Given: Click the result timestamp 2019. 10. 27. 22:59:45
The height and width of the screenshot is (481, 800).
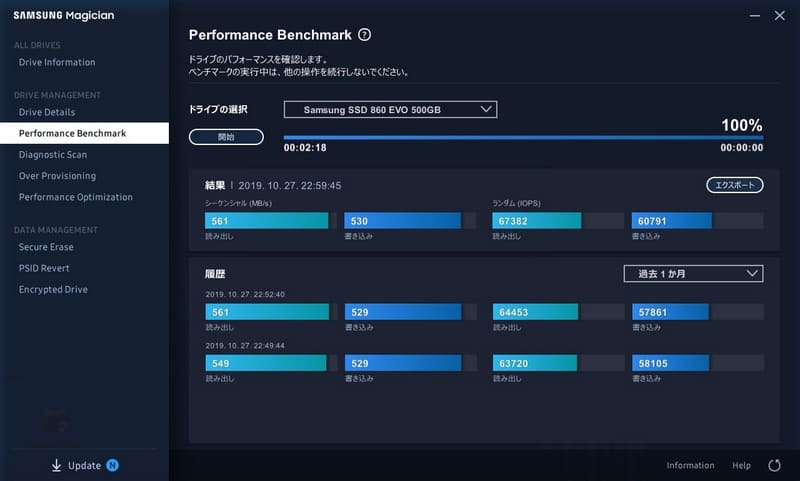Looking at the screenshot, I should [290, 186].
